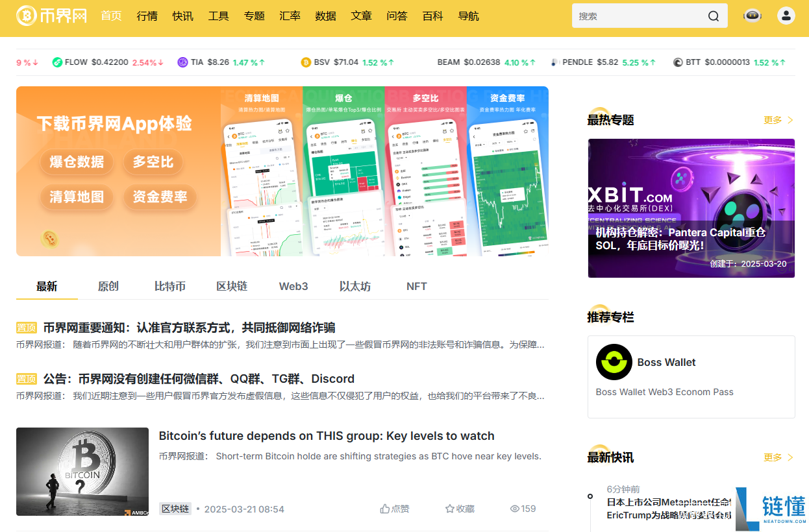The image size is (809, 532).
Task: Switch to the 比特币 tab
Action: (x=170, y=286)
